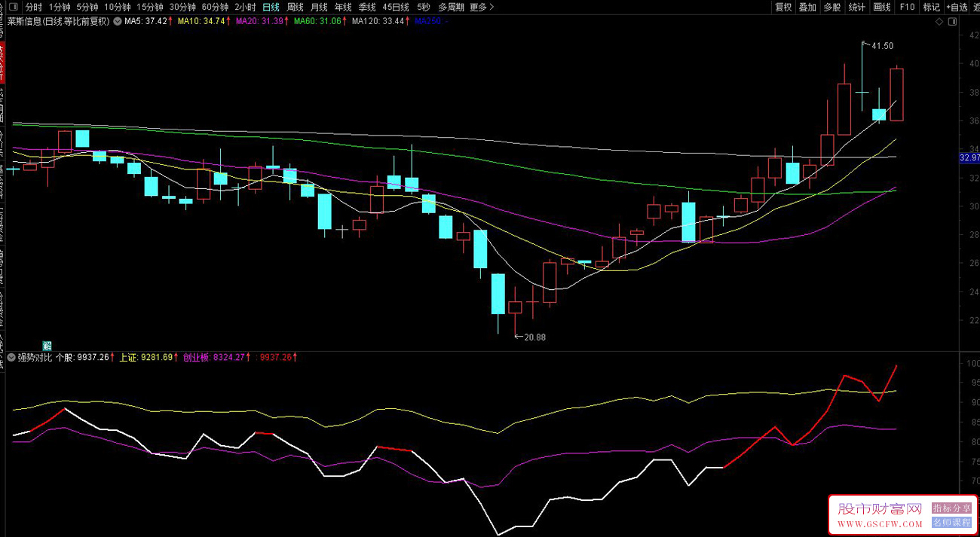Switch to the 季线 quarterly chart
The width and height of the screenshot is (980, 537).
[x=367, y=7]
